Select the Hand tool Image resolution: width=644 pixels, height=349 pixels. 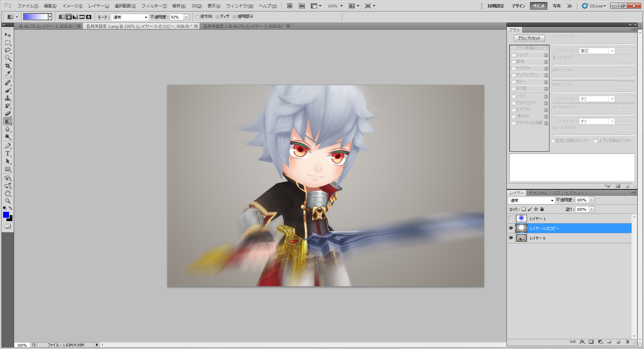pyautogui.click(x=8, y=193)
